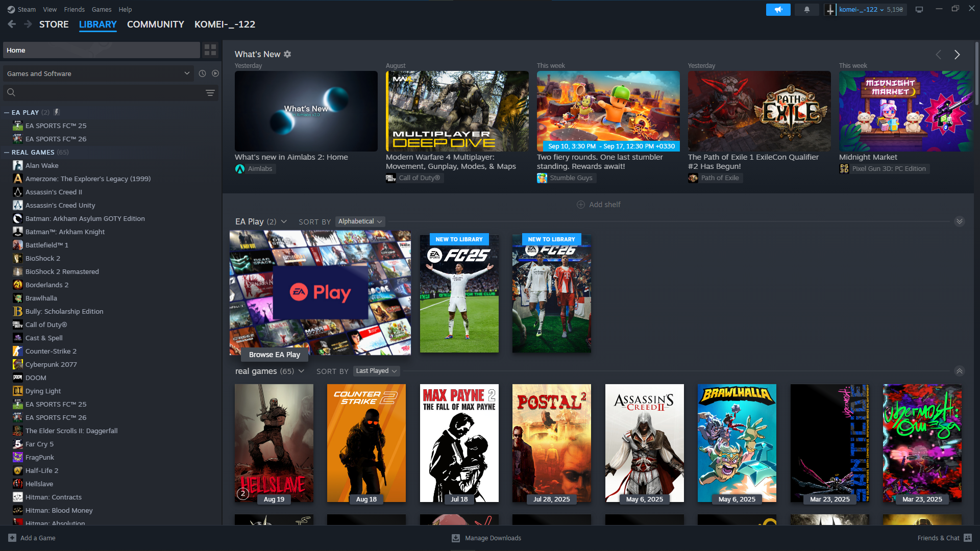
Task: Open the Midnight Market news thumbnail
Action: pyautogui.click(x=906, y=111)
